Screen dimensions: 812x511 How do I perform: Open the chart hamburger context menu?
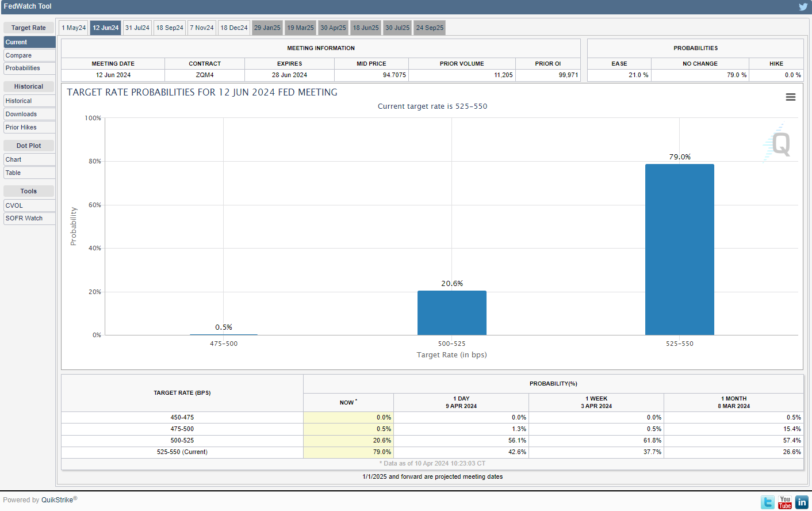(791, 97)
